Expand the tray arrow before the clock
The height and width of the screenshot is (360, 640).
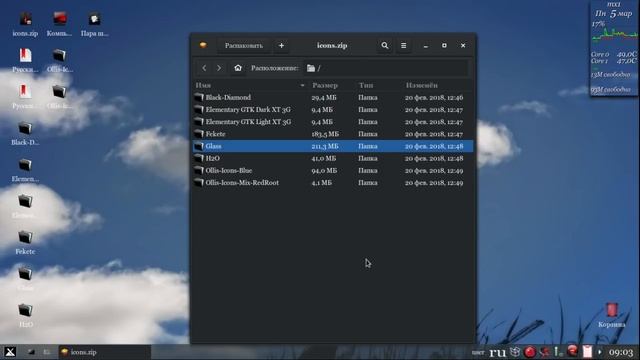pos(600,352)
